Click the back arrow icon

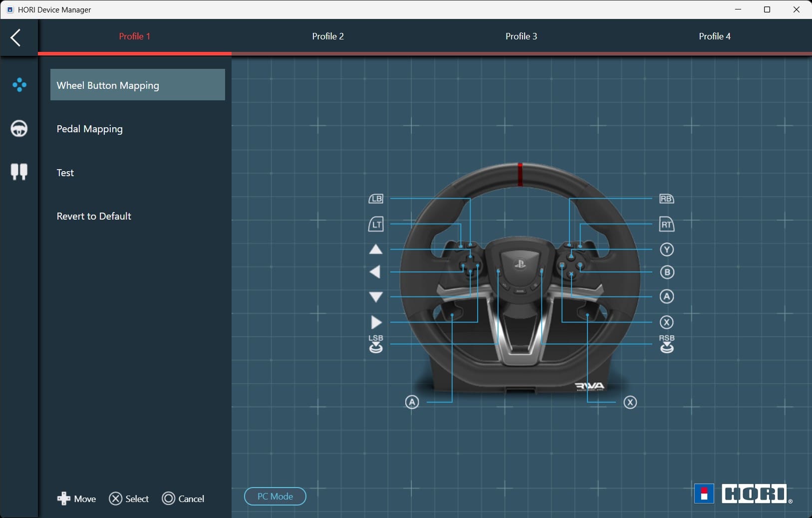(16, 37)
